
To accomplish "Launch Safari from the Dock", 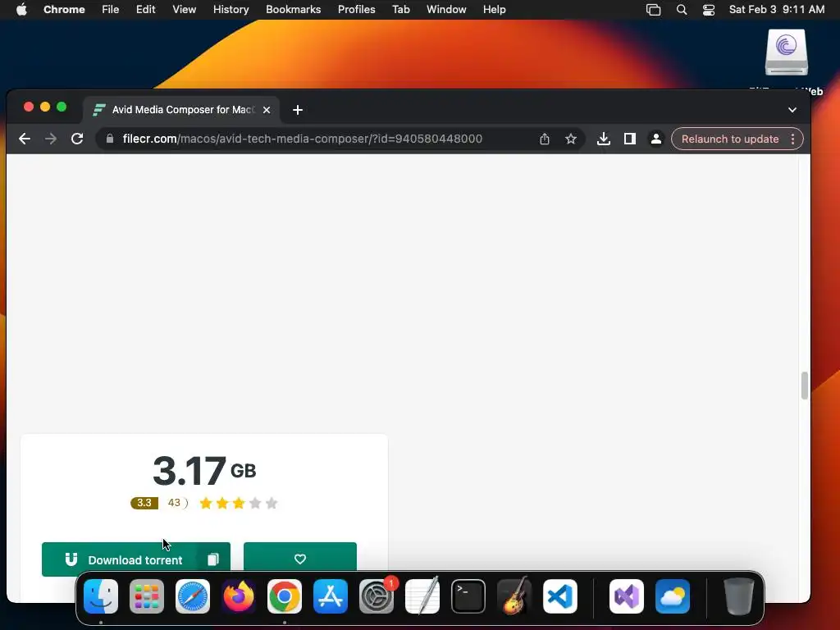I will coord(192,596).
